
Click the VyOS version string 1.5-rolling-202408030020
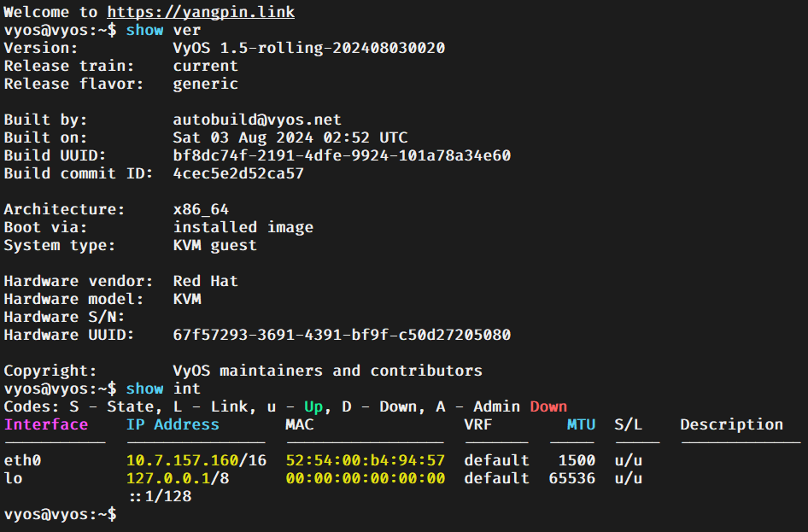coord(332,48)
